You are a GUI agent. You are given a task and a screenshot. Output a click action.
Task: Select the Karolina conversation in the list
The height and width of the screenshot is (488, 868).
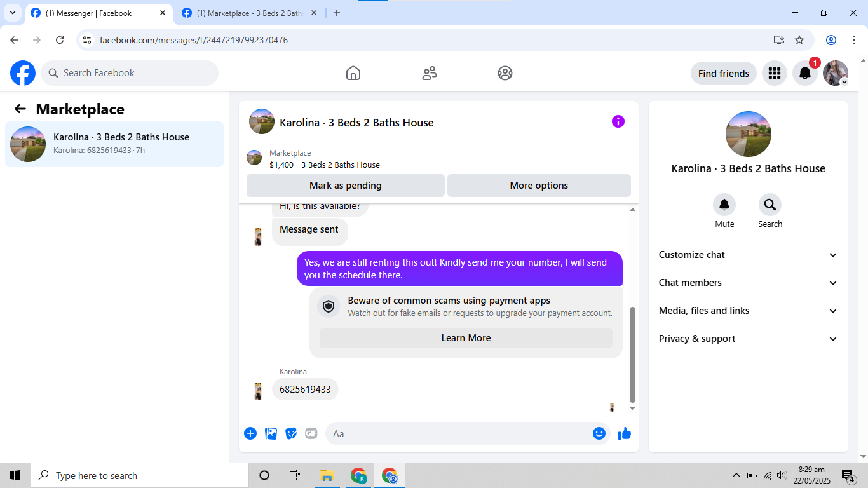114,144
